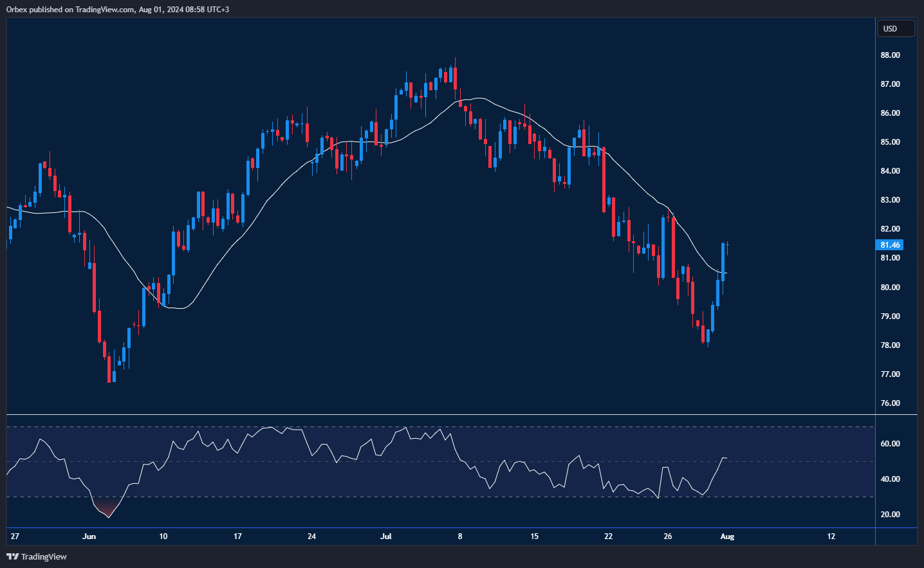924x568 pixels.
Task: Select the Aug label on time axis
Action: (x=727, y=536)
